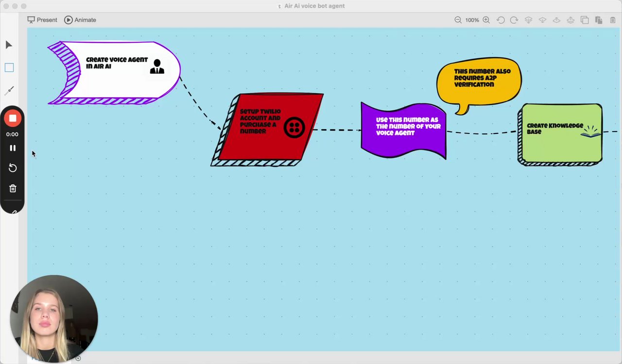
Task: Select the connector line tool
Action: pyautogui.click(x=9, y=90)
